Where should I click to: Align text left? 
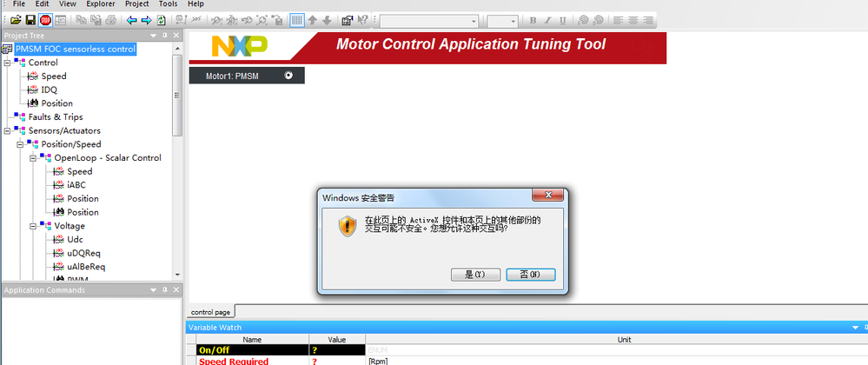click(619, 21)
